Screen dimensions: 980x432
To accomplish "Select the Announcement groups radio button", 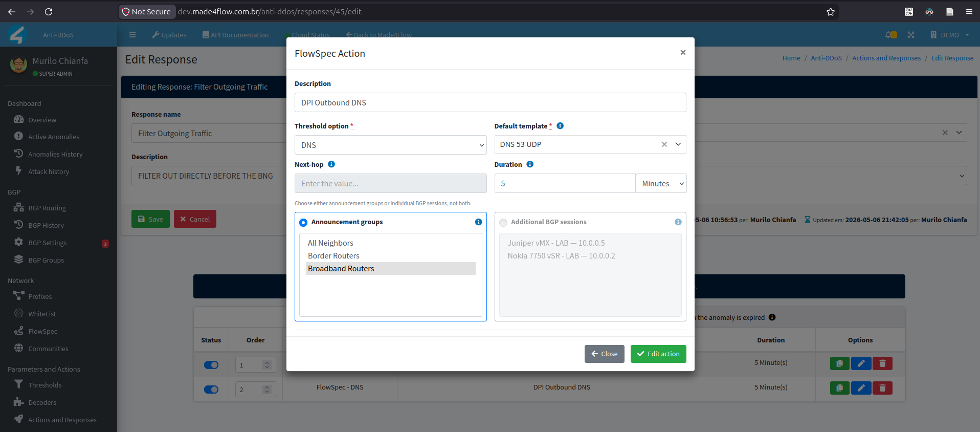I will tap(303, 223).
